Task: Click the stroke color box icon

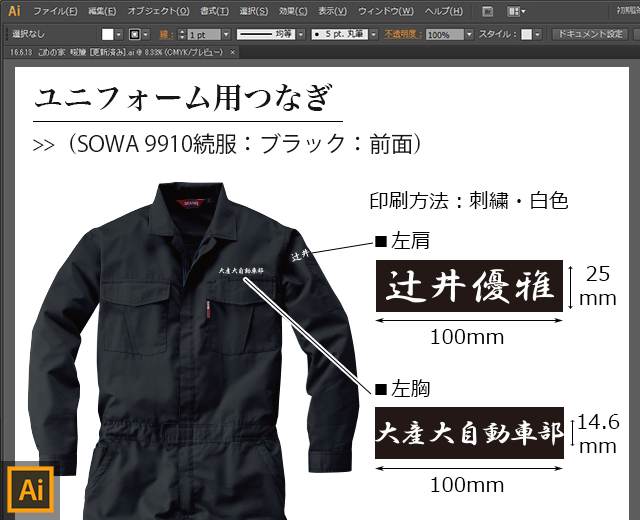Action: [x=134, y=34]
